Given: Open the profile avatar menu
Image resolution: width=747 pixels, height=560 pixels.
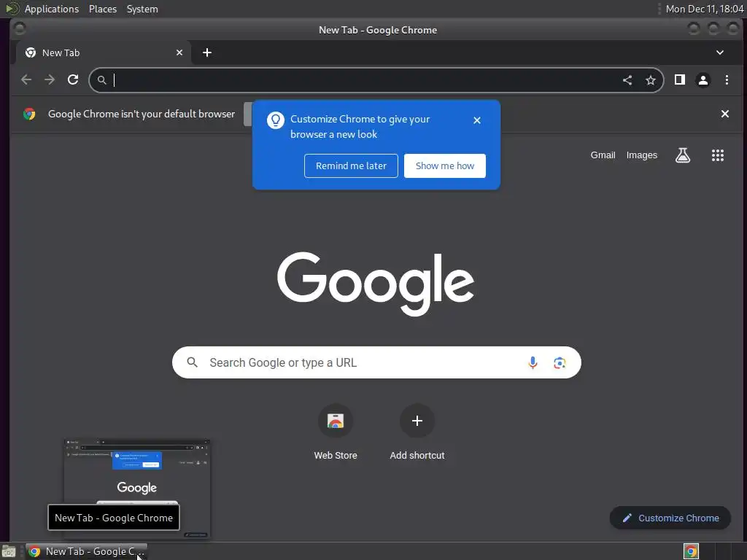Looking at the screenshot, I should point(703,80).
